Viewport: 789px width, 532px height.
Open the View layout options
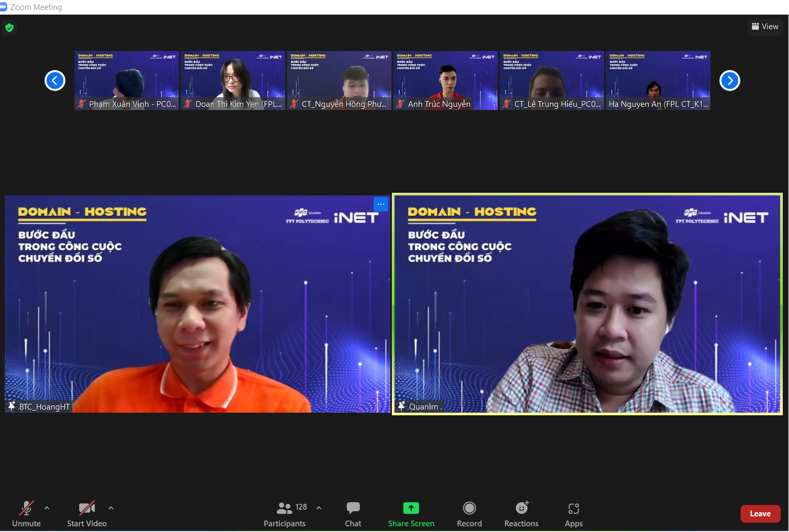(x=765, y=27)
